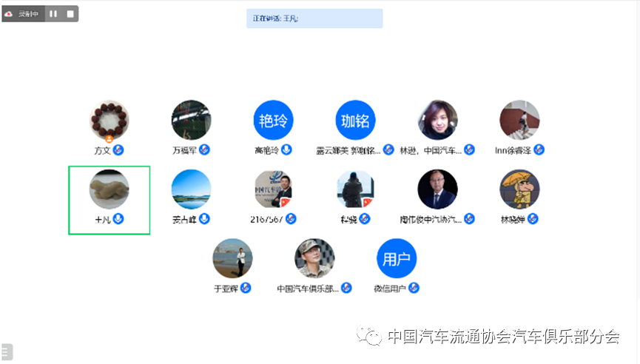Image resolution: width=640 pixels, height=364 pixels.
Task: Select the blue 艳玲 avatar circle
Action: coord(273,121)
